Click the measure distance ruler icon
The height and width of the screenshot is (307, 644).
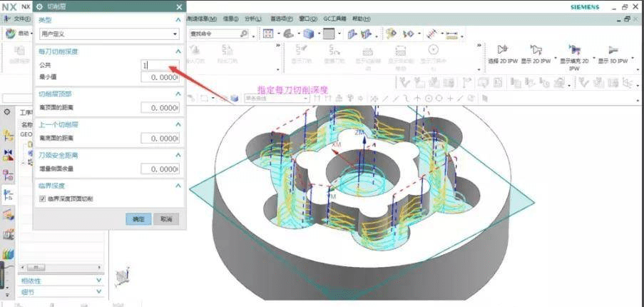(x=451, y=34)
